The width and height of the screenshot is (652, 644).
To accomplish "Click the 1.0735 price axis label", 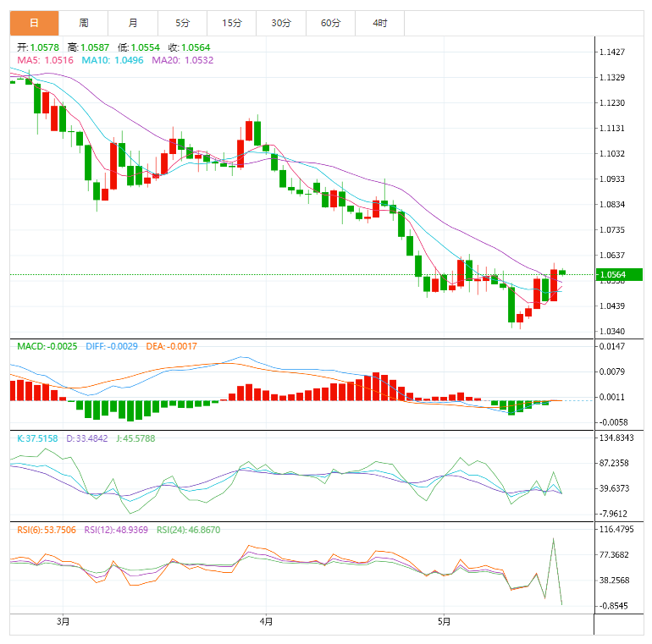I will (x=611, y=230).
